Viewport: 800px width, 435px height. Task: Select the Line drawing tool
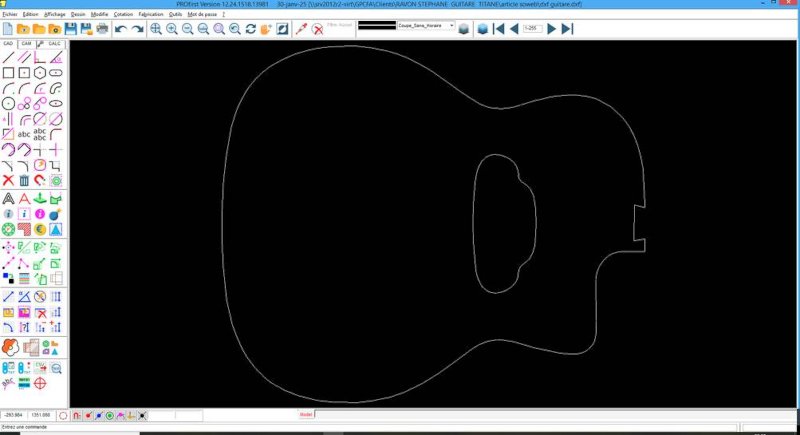coord(8,58)
